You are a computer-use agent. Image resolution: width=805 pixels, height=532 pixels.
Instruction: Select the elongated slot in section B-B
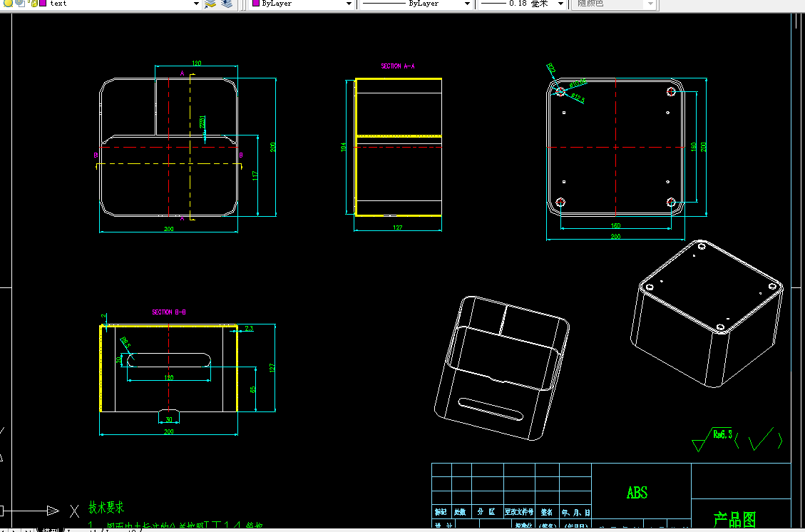(169, 359)
